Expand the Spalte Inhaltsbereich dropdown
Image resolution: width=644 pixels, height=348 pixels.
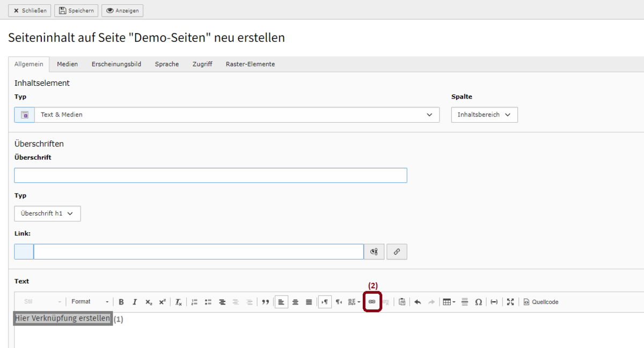(x=484, y=115)
